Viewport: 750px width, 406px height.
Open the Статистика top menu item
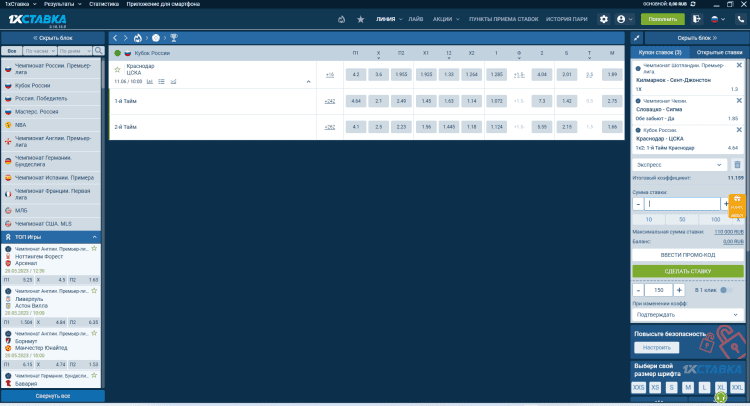point(104,4)
